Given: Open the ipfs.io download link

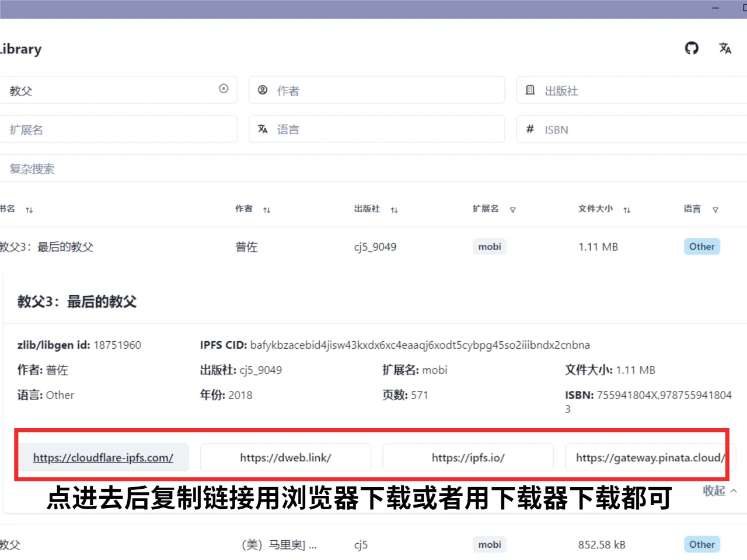Looking at the screenshot, I should click(x=468, y=457).
